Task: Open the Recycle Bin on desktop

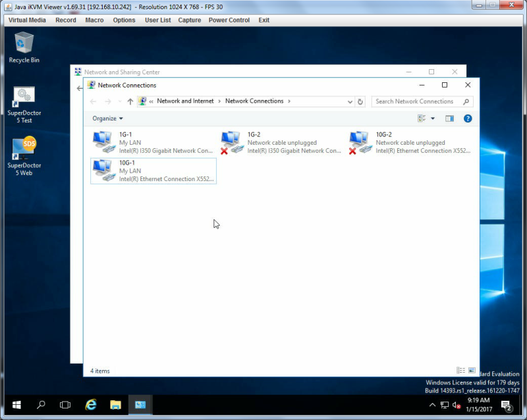Action: (24, 47)
